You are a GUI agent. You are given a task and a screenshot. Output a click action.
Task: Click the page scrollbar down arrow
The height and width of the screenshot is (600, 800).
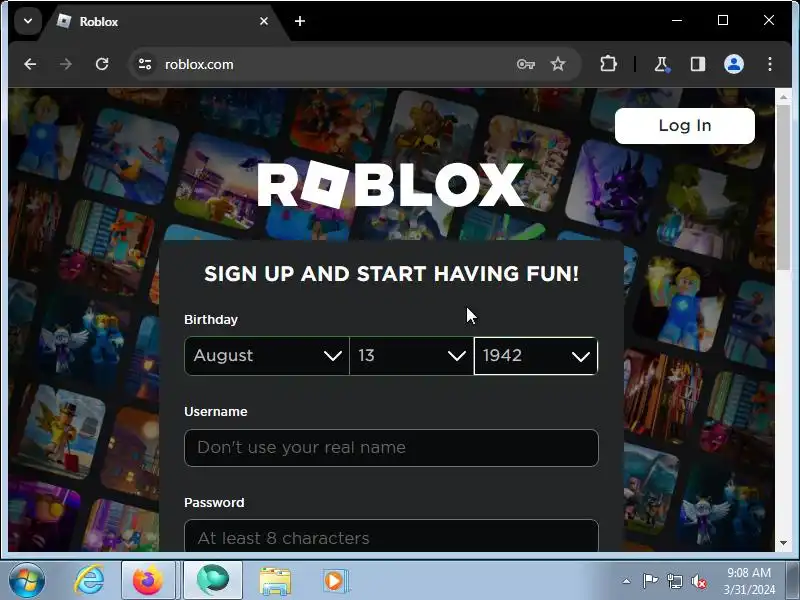click(x=784, y=543)
